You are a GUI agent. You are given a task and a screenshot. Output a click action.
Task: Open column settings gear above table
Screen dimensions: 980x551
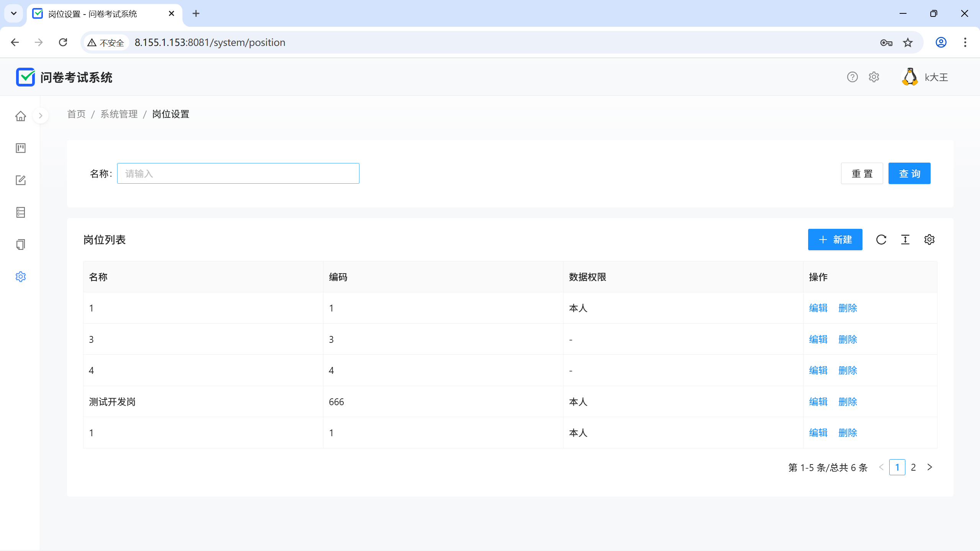click(x=929, y=240)
